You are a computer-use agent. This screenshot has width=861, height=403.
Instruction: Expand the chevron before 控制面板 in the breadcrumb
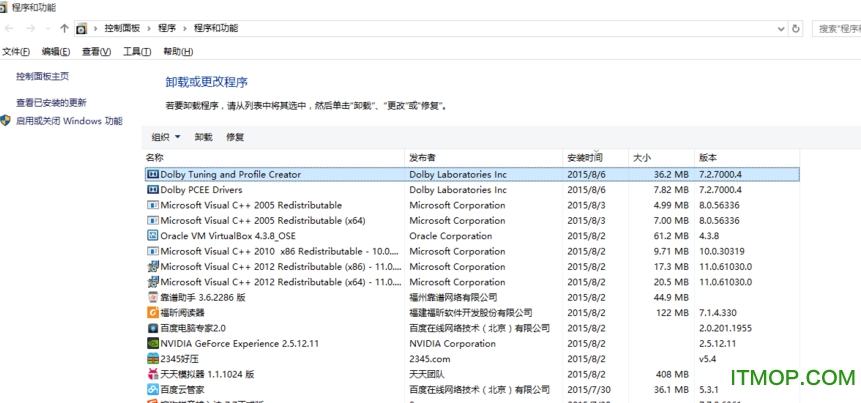click(x=96, y=29)
